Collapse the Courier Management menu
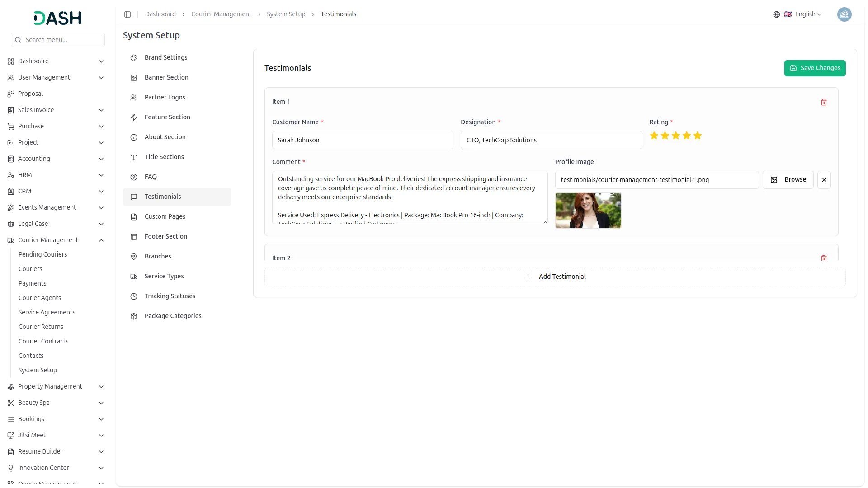Screen dimensions: 868x488 coord(101,240)
